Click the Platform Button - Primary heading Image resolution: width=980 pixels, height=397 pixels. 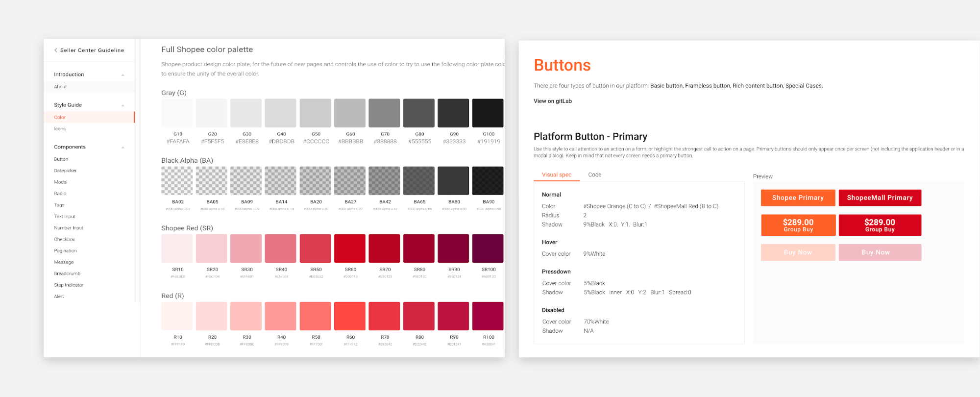pos(590,137)
